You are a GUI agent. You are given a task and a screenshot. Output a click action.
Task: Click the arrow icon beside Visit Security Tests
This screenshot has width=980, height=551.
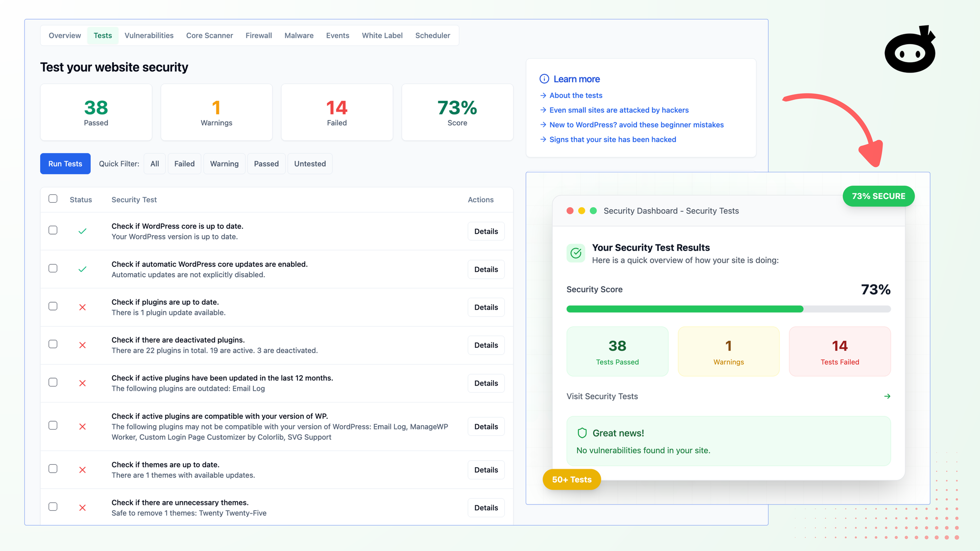coord(887,396)
